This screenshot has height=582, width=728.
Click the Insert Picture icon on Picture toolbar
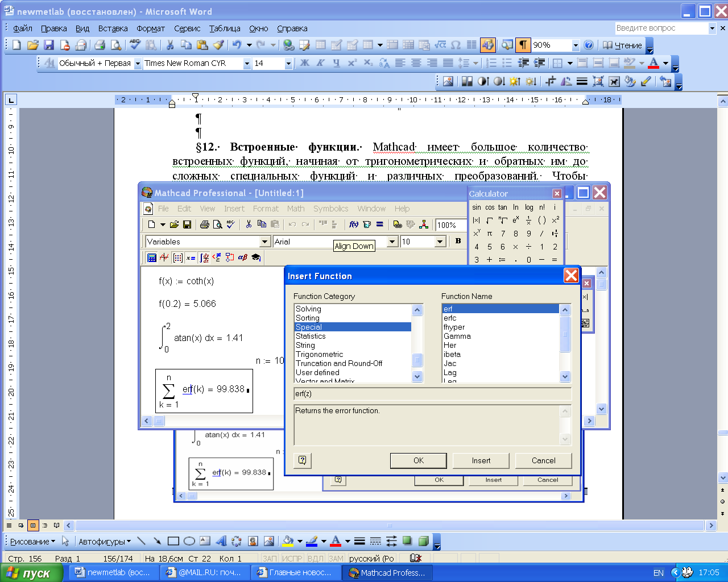click(448, 81)
